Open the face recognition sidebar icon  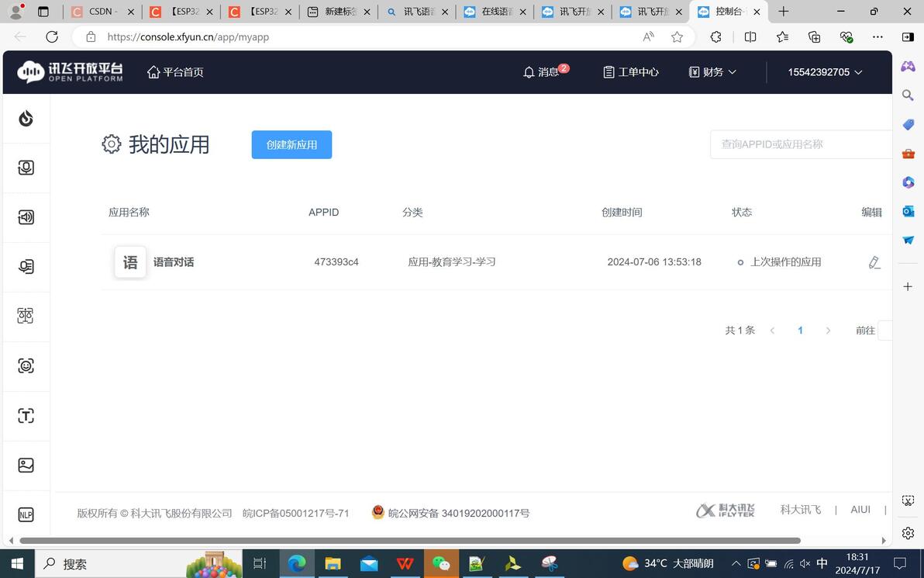[26, 365]
